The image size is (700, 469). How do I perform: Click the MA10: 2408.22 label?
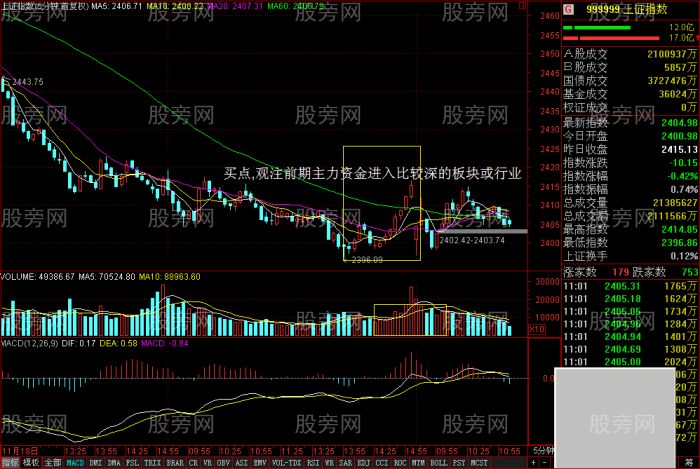[175, 6]
